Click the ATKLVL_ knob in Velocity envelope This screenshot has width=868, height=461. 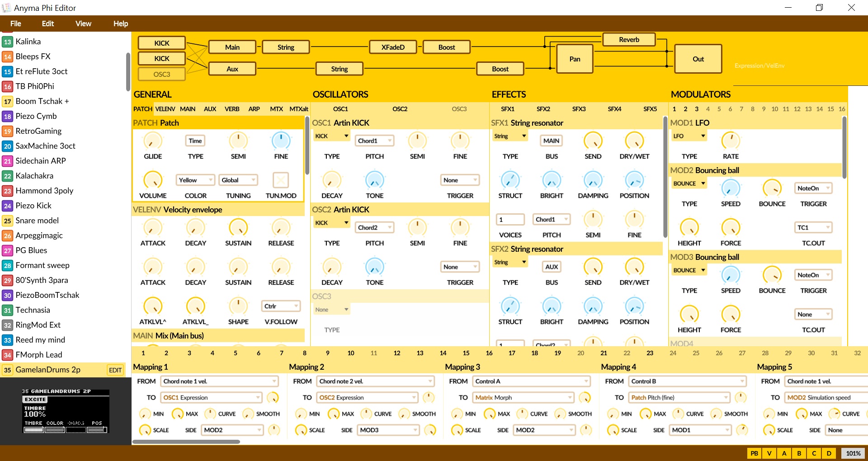pyautogui.click(x=195, y=306)
